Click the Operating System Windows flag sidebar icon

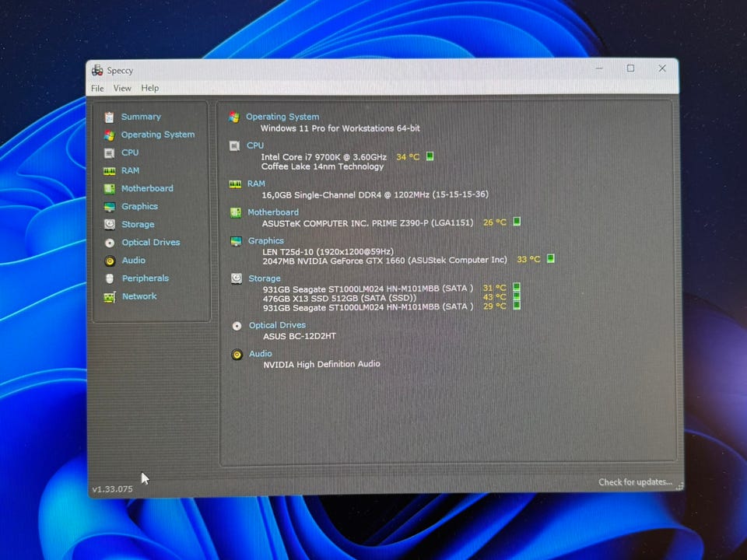(x=109, y=135)
